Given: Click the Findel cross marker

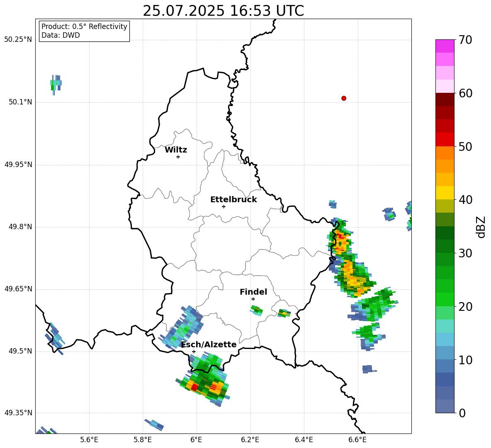Looking at the screenshot, I should (x=253, y=299).
